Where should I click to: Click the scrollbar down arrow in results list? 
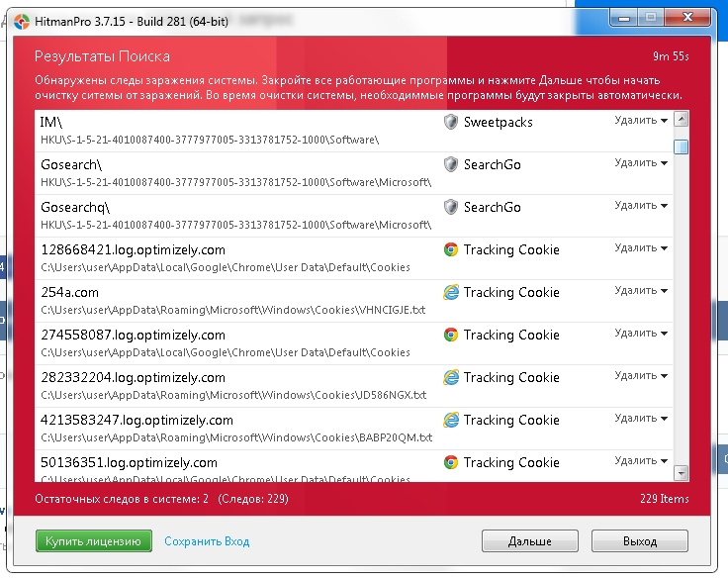click(x=682, y=473)
